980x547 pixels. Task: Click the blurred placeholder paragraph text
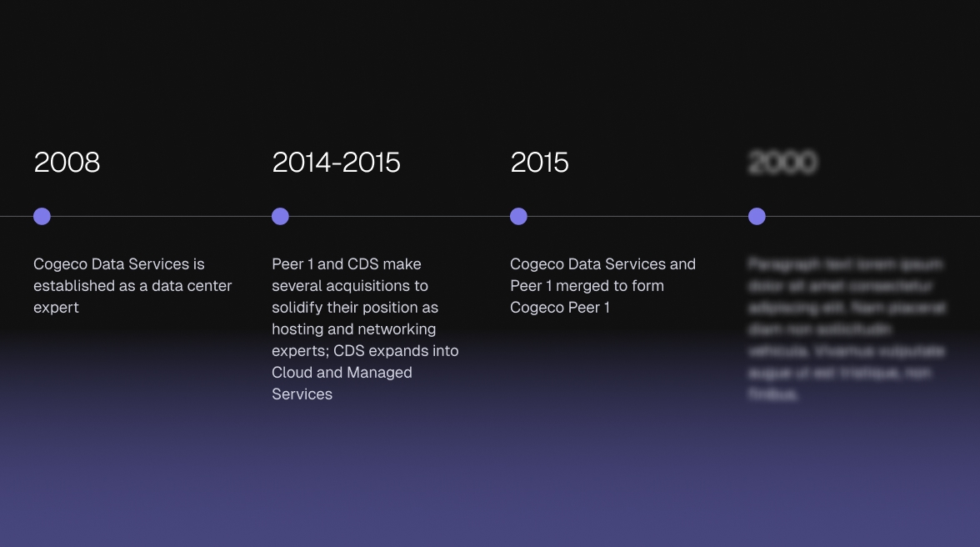point(847,329)
